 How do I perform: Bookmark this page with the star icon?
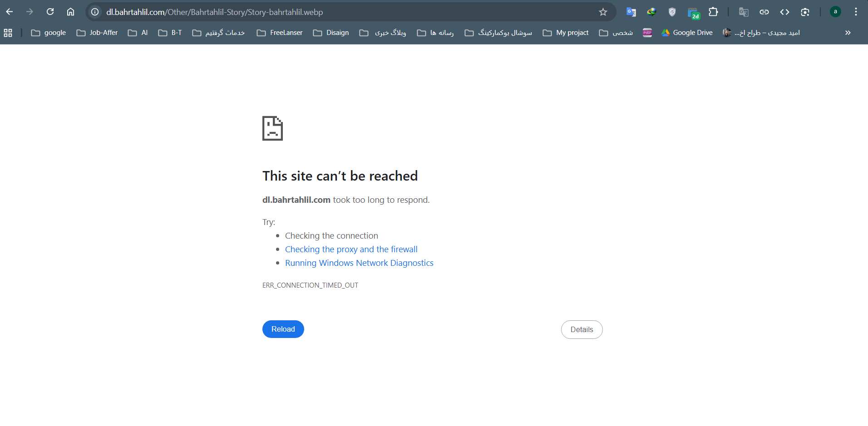603,12
